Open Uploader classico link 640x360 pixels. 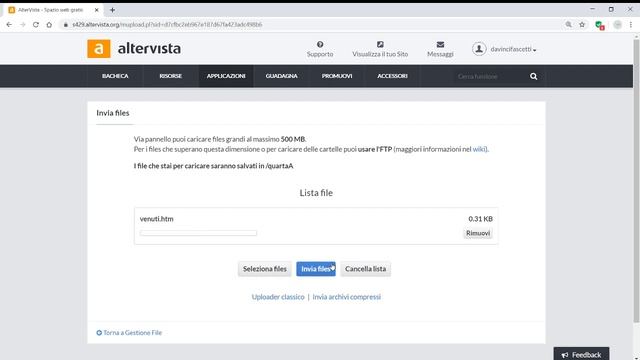(x=278, y=297)
